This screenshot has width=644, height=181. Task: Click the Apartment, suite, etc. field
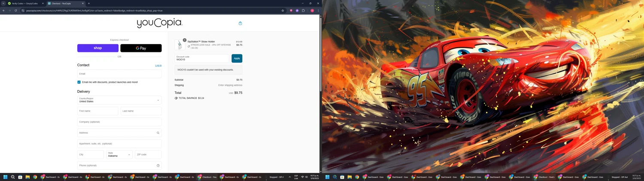pos(119,144)
